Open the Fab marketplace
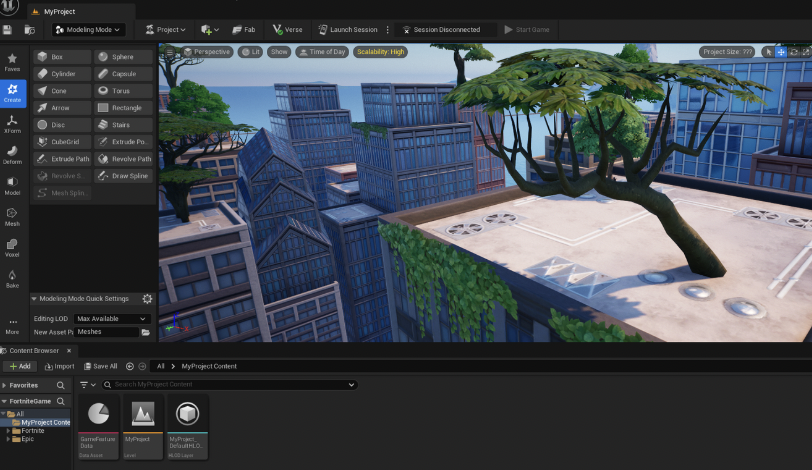Image resolution: width=812 pixels, height=470 pixels. [x=244, y=30]
